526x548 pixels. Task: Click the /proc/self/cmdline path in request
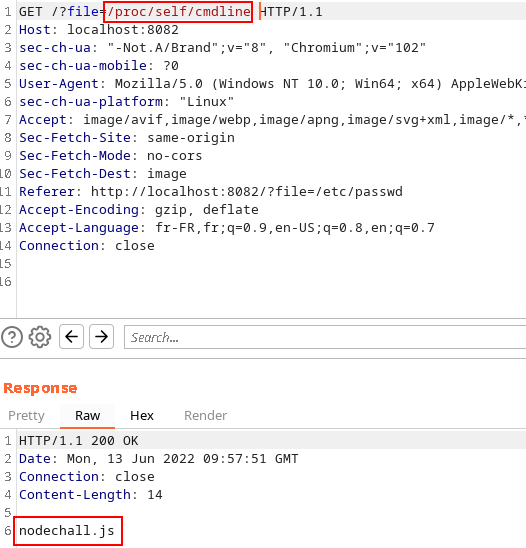[178, 12]
